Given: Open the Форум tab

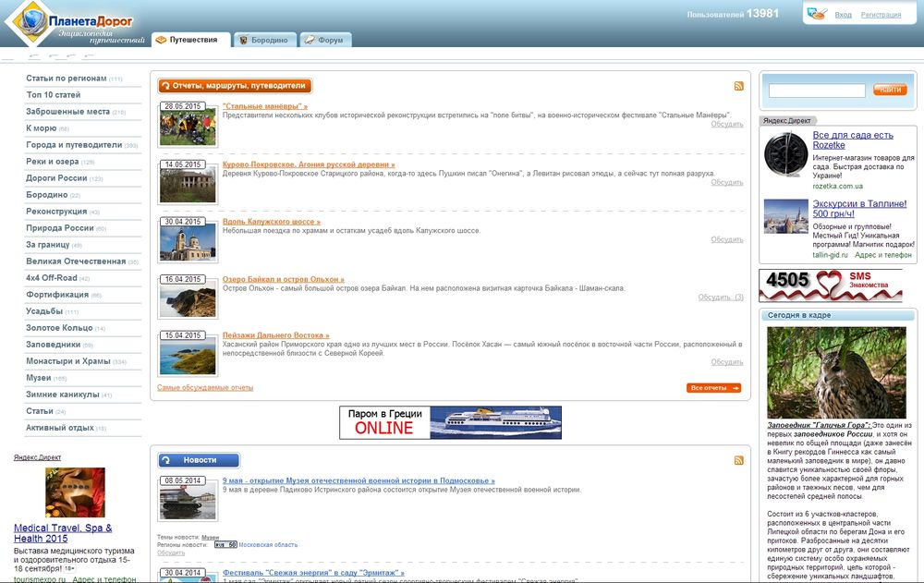Looking at the screenshot, I should [325, 40].
